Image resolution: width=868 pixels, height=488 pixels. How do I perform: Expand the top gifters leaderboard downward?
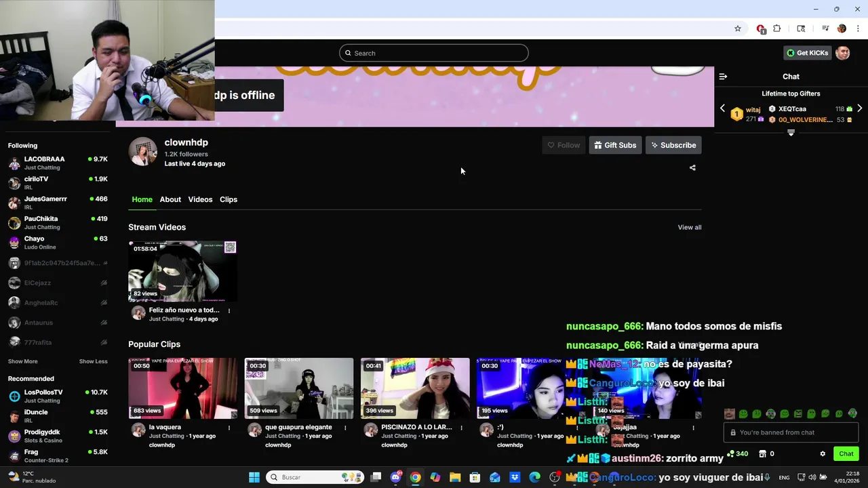[791, 133]
